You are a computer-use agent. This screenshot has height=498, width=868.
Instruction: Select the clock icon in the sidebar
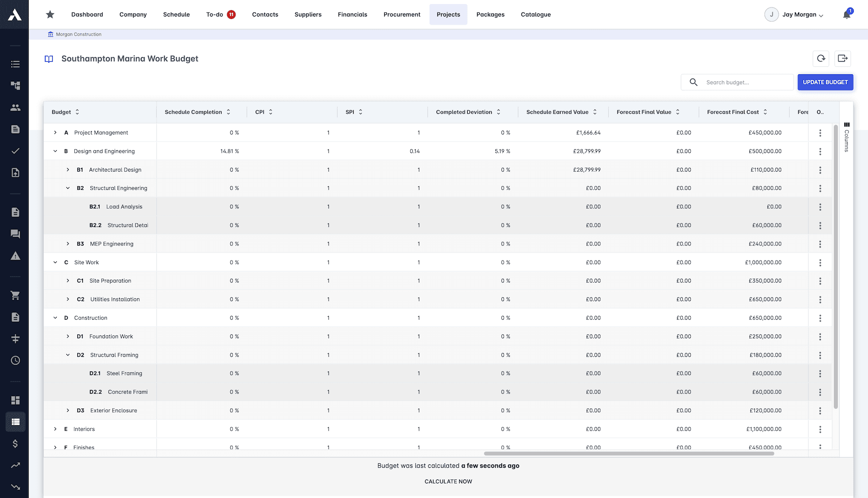(x=15, y=360)
